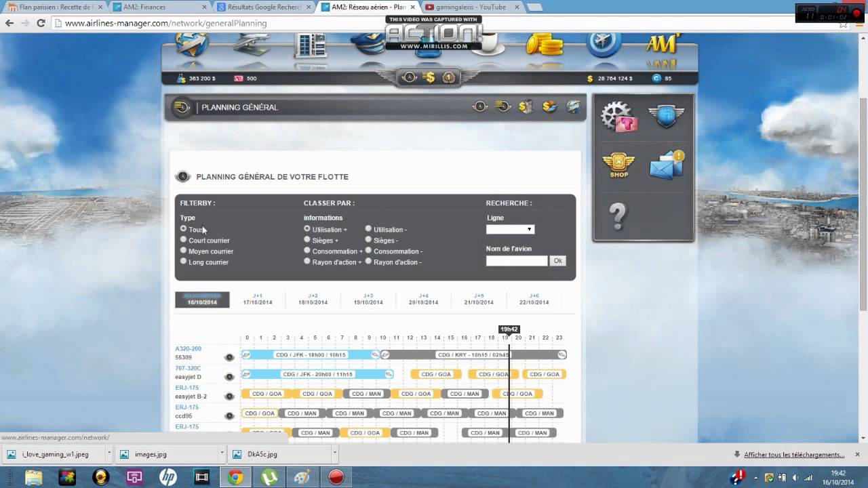Click the eye icon for aircraft easyjet D
Image resolution: width=868 pixels, height=488 pixels.
tap(229, 377)
